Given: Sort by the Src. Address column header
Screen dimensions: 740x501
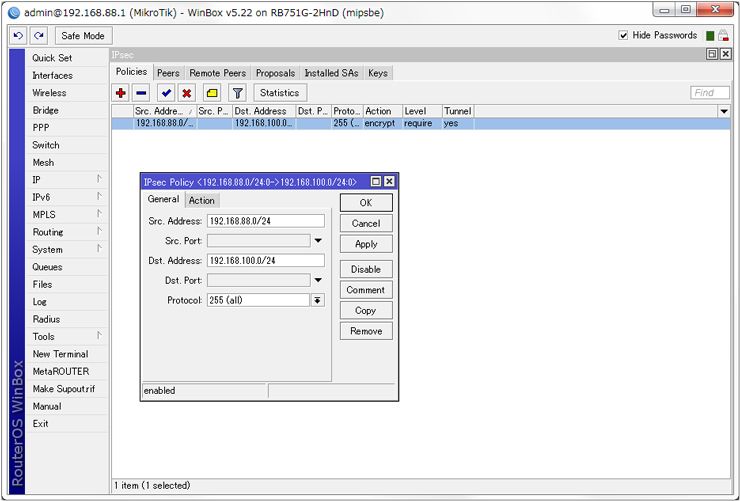Looking at the screenshot, I should 165,111.
